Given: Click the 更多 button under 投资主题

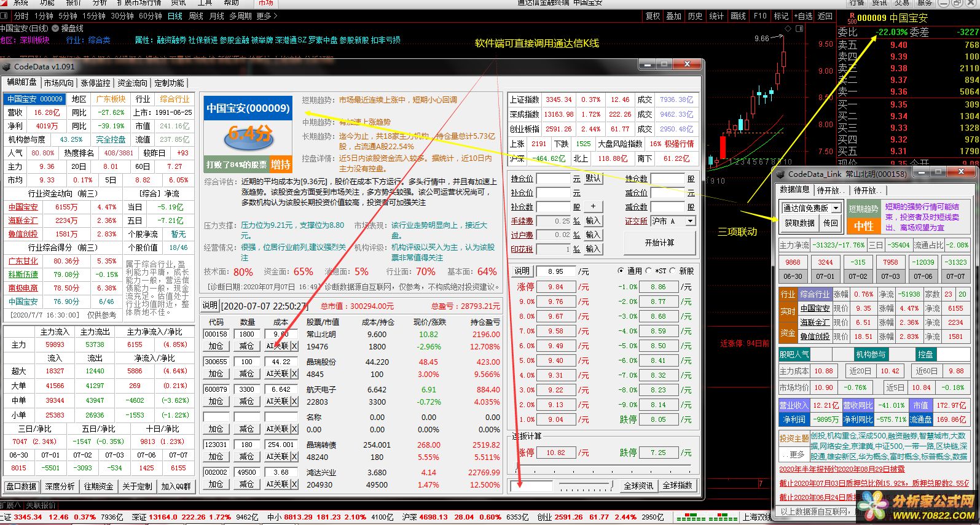Looking at the screenshot, I should click(794, 454).
